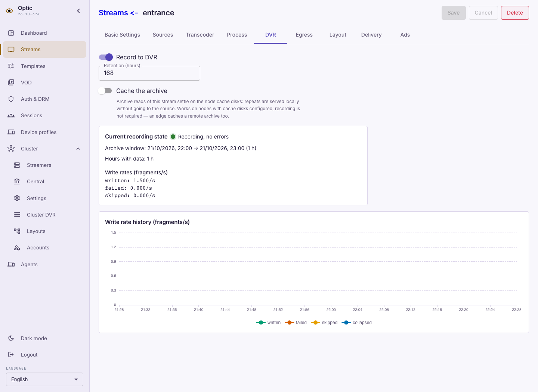The height and width of the screenshot is (392, 538).
Task: Switch to the Process tab
Action: tap(237, 35)
